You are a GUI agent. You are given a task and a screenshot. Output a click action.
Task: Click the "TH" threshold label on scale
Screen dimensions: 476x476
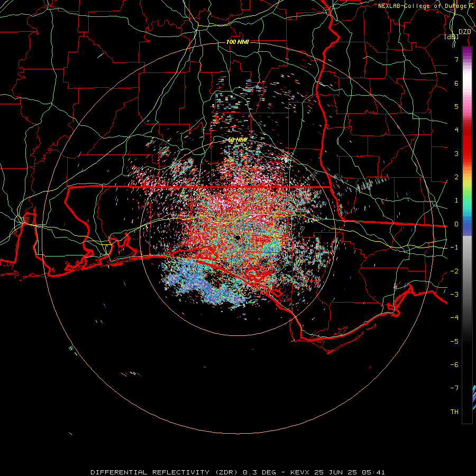(454, 412)
